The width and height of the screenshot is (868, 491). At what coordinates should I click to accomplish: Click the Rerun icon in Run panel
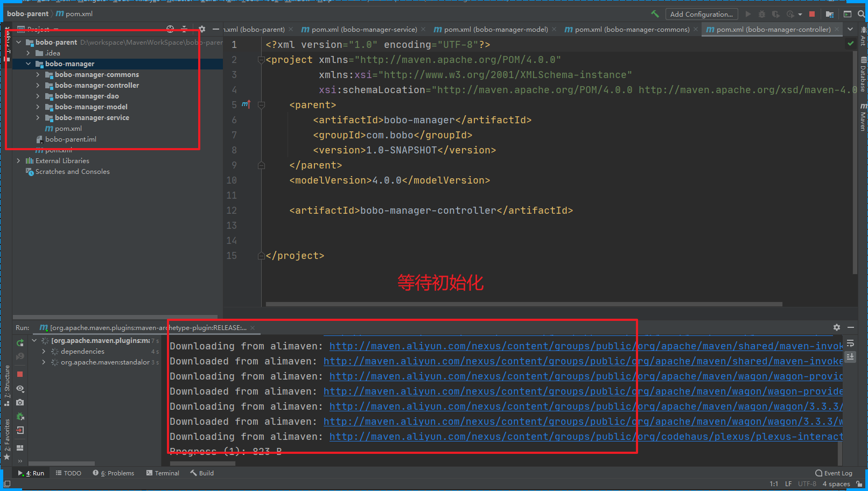point(20,343)
